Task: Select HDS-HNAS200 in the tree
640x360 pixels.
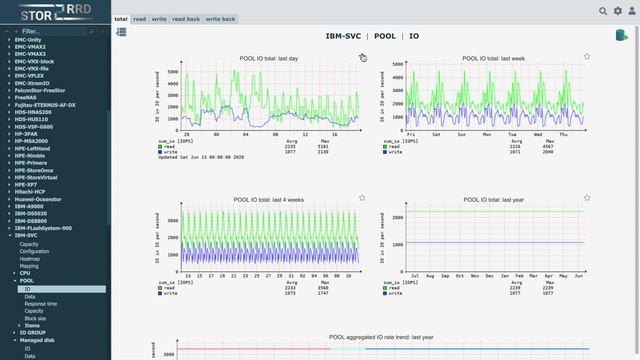Action: tap(33, 112)
